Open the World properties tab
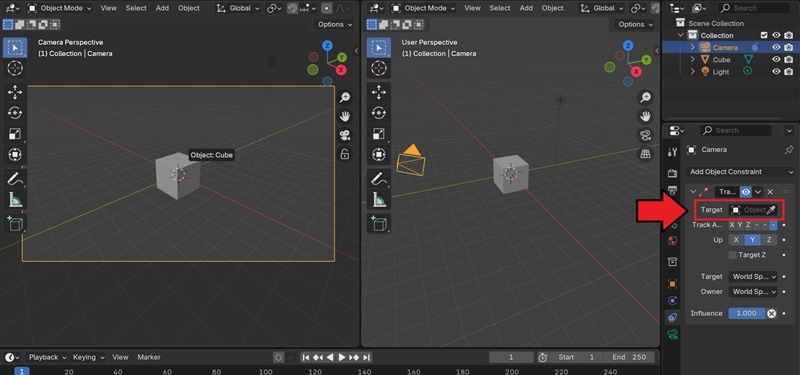 pos(672,241)
